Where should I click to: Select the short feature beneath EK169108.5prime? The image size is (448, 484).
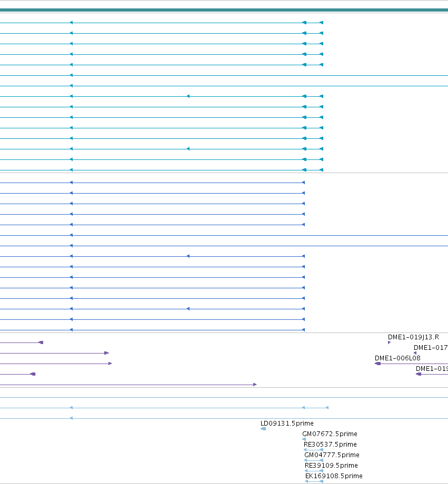(314, 481)
